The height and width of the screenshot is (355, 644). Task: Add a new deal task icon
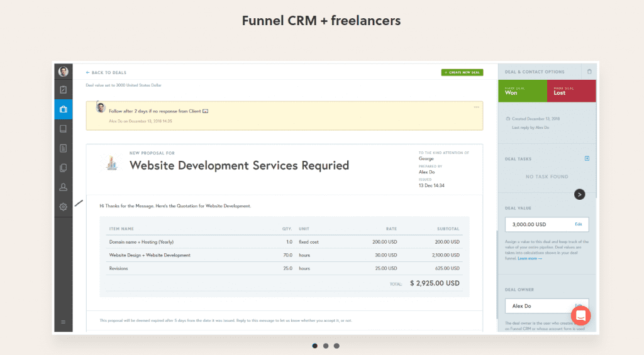(587, 158)
